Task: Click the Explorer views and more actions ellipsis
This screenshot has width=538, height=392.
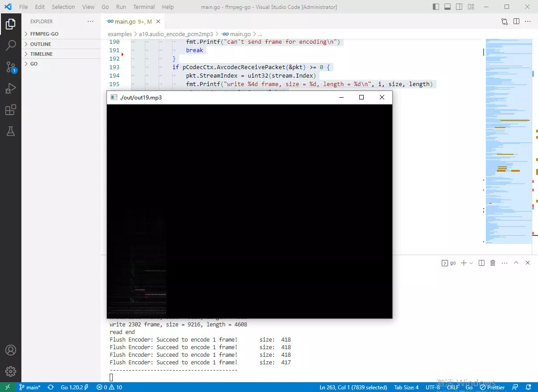Action: coord(90,21)
